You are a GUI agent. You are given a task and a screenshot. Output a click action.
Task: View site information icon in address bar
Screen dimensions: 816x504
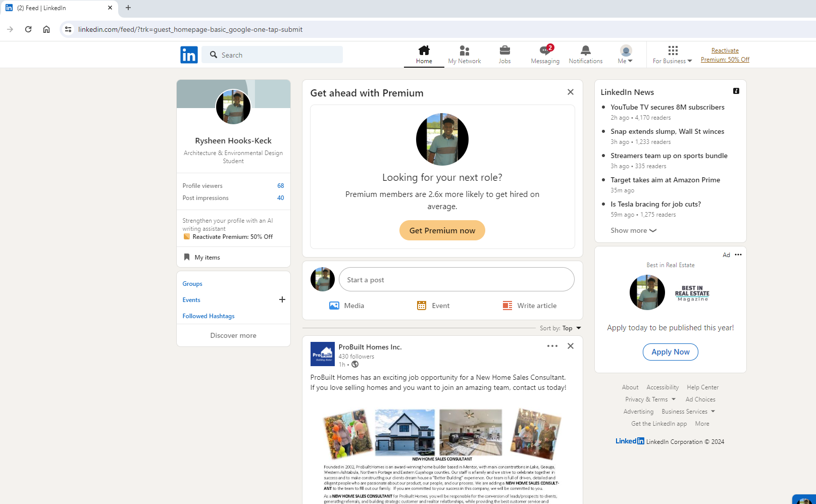pos(68,29)
